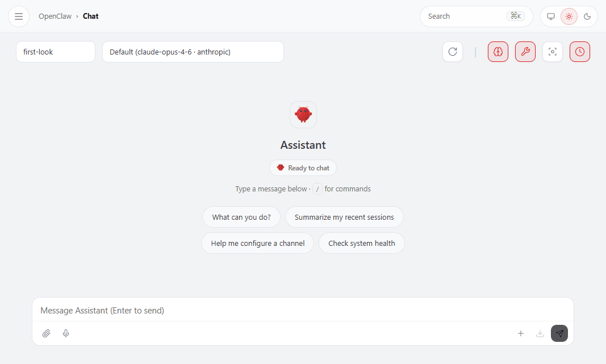Toggle the wrench tools icon
The width and height of the screenshot is (606, 364).
point(525,52)
